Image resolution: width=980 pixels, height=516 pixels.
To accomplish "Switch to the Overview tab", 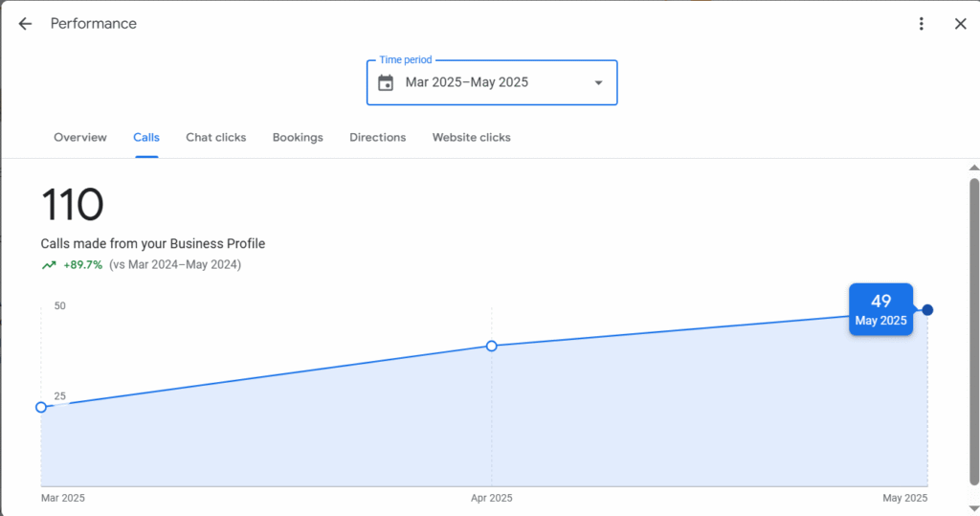I will click(80, 137).
